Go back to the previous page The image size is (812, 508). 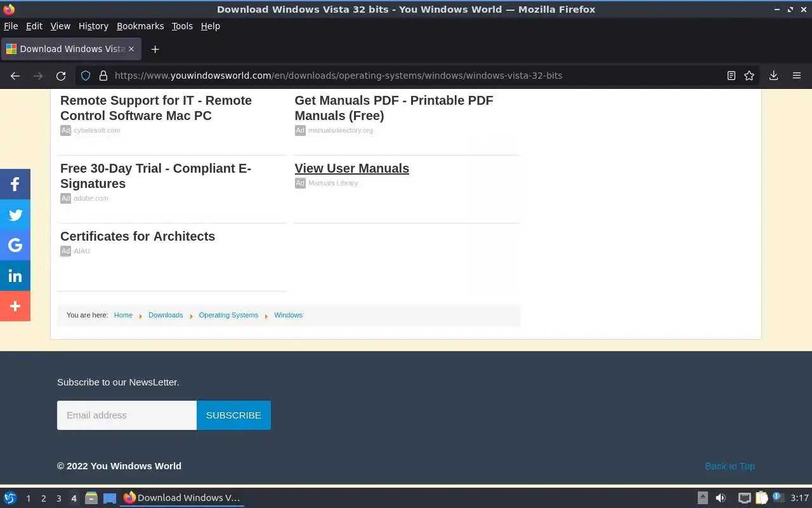point(15,76)
